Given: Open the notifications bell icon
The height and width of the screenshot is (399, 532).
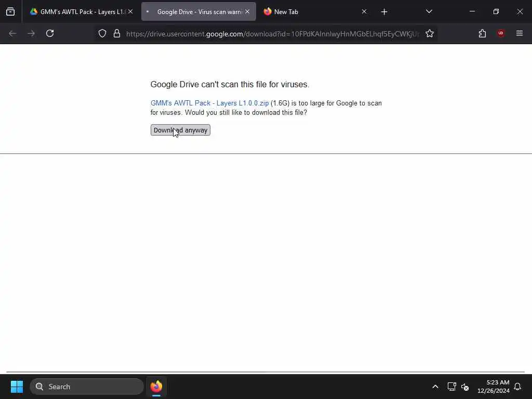Looking at the screenshot, I should (x=517, y=387).
